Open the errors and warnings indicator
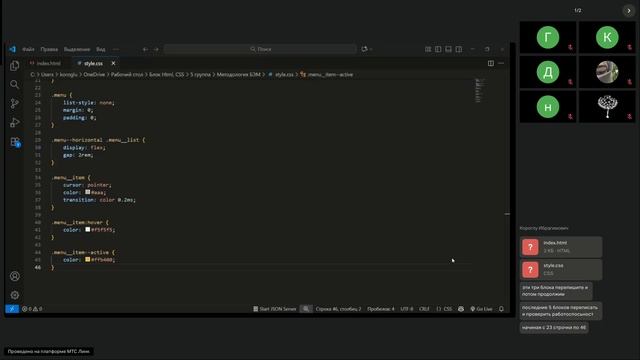This screenshot has width=640, height=360. point(32,309)
